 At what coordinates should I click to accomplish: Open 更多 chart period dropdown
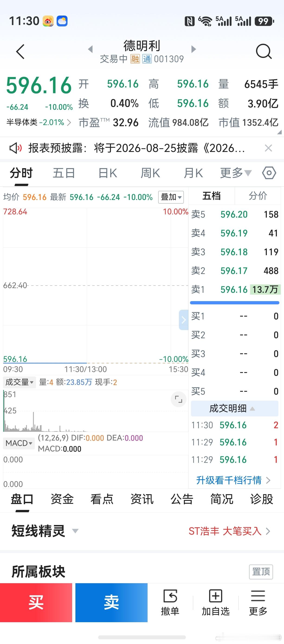[236, 173]
